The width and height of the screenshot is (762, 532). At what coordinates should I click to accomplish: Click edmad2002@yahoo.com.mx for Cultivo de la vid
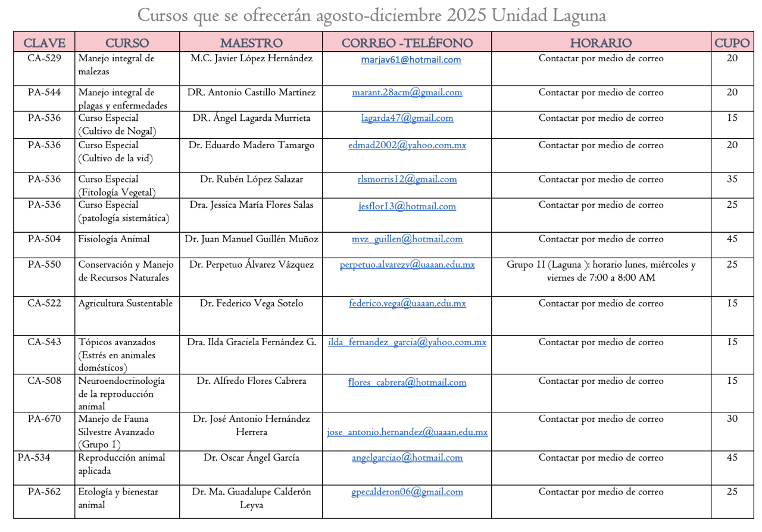coord(407,145)
